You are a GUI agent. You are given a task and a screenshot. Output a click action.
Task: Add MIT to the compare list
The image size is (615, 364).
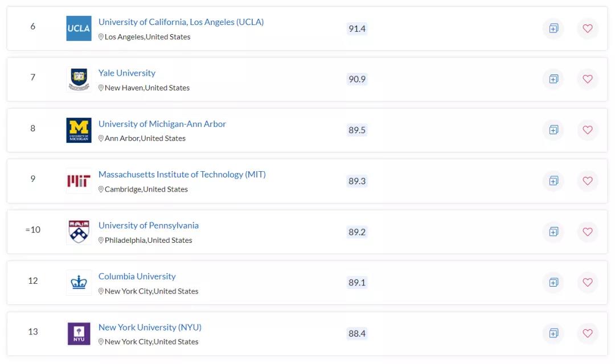pos(553,181)
